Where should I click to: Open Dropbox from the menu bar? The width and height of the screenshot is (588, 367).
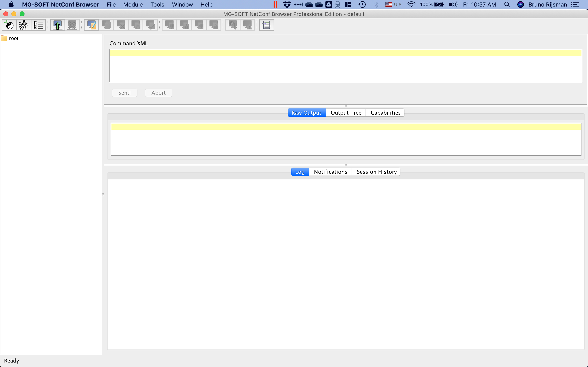pos(287,4)
